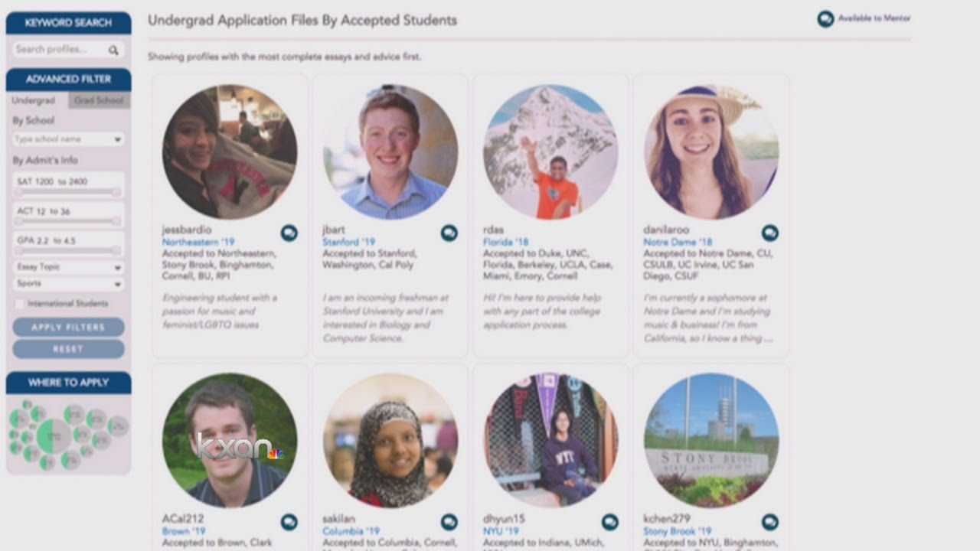The image size is (980, 551).
Task: Adjust the ACT 12 to 36 slider
Action: pyautogui.click(x=68, y=221)
